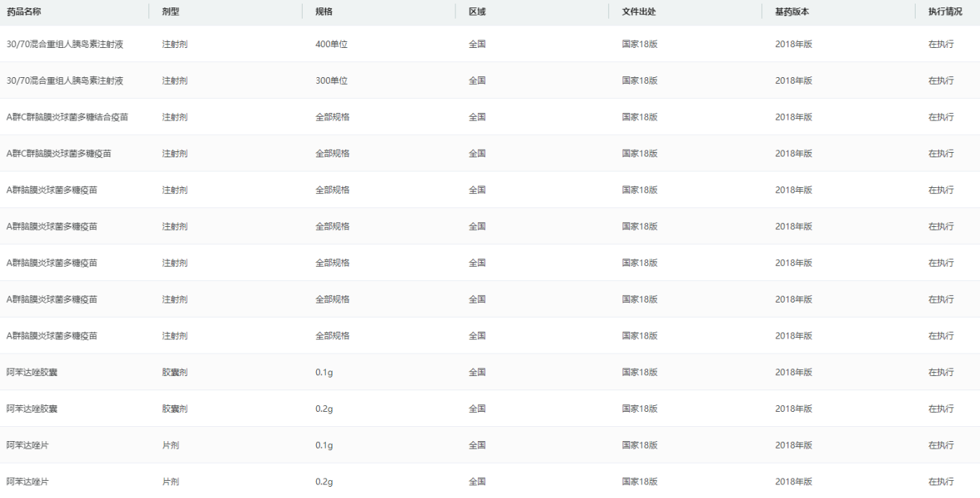Select the 300单位 specification cell
This screenshot has height=498, width=980.
[331, 81]
